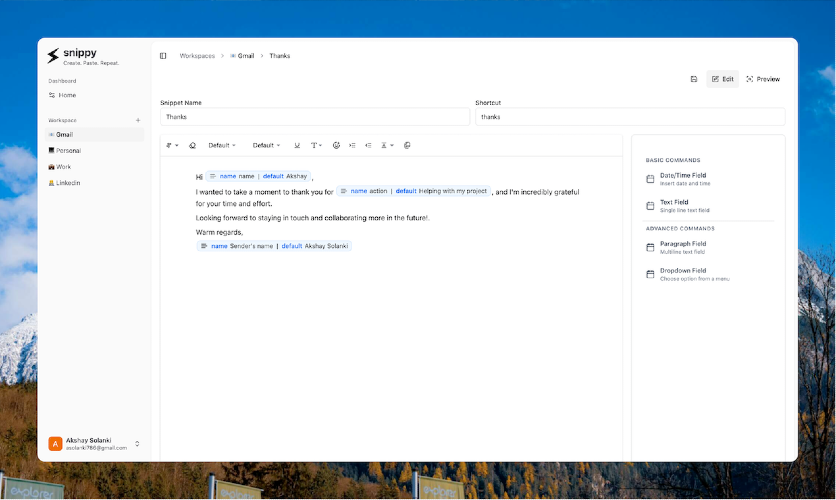Click the save snippet icon
Screen dimensions: 836x500
pos(694,79)
